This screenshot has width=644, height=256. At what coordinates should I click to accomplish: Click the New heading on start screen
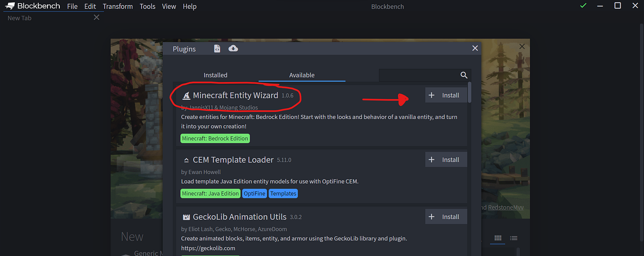click(x=132, y=237)
